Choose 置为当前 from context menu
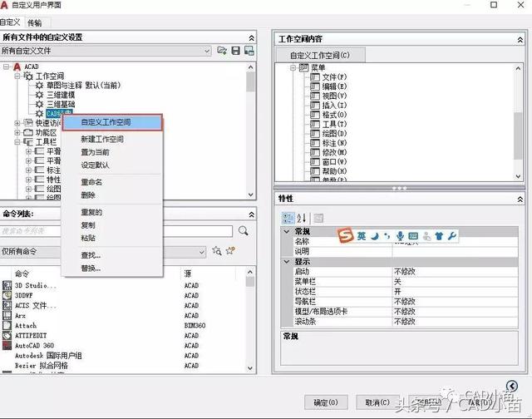This screenshot has width=532, height=419. pyautogui.click(x=95, y=152)
